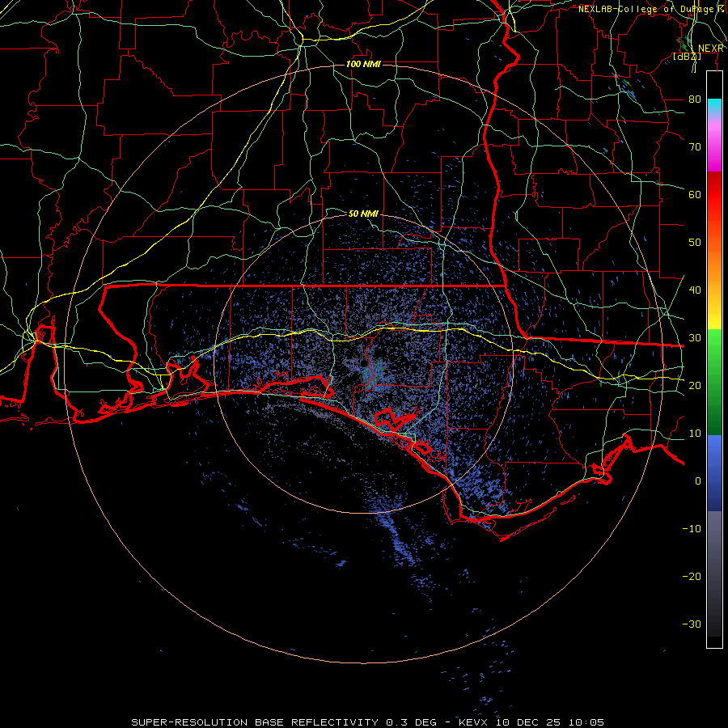Click the 10:05 time stamp in caption
The height and width of the screenshot is (728, 728).
click(588, 722)
